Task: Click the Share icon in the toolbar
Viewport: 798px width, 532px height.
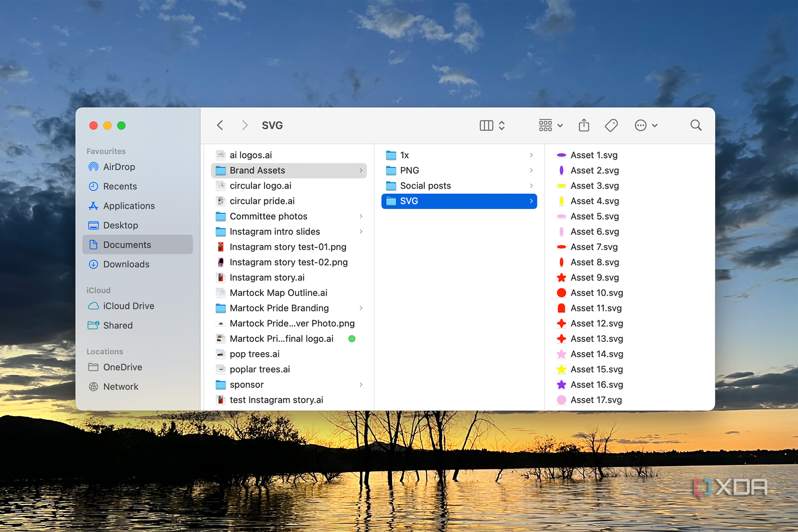Action: [x=583, y=125]
